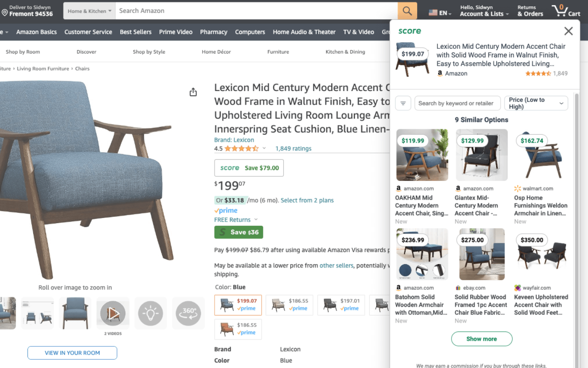Click the orange search magnifier button

pos(407,11)
